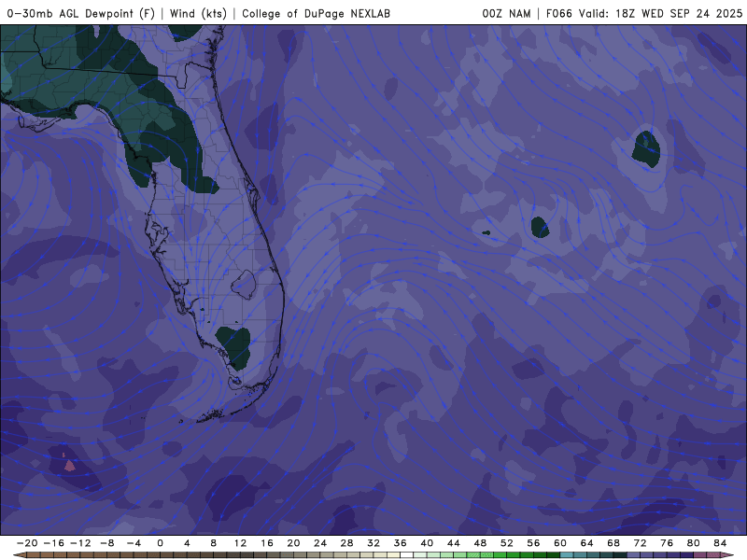Click the -16 value on the color scale

click(x=54, y=543)
